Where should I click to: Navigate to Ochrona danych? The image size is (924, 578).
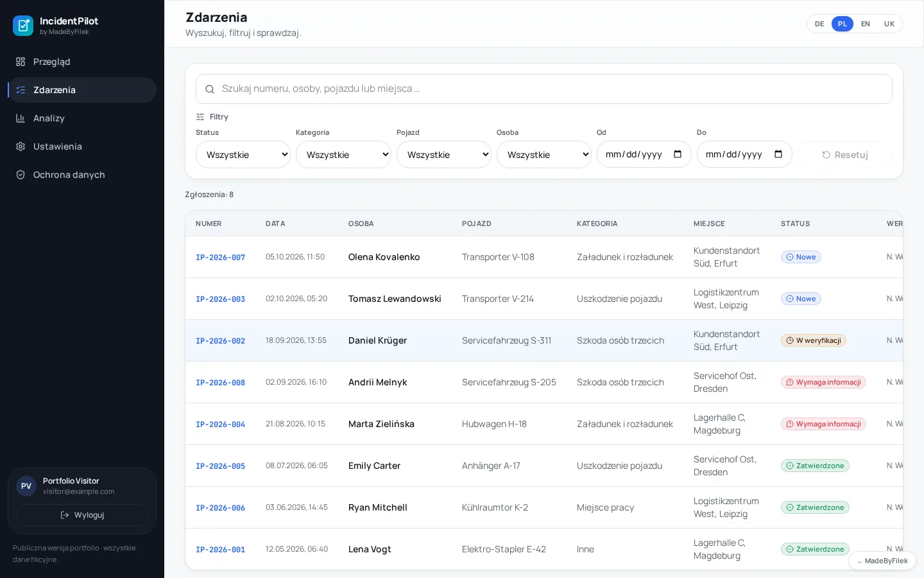point(82,175)
